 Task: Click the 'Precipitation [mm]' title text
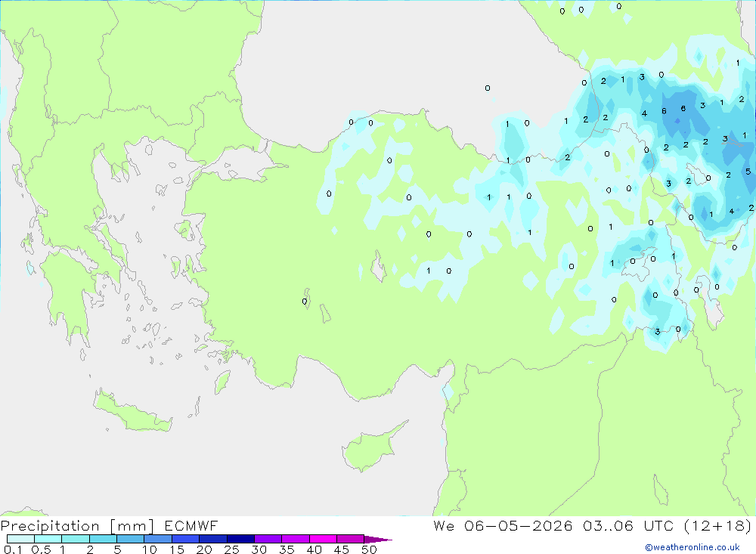[78, 526]
